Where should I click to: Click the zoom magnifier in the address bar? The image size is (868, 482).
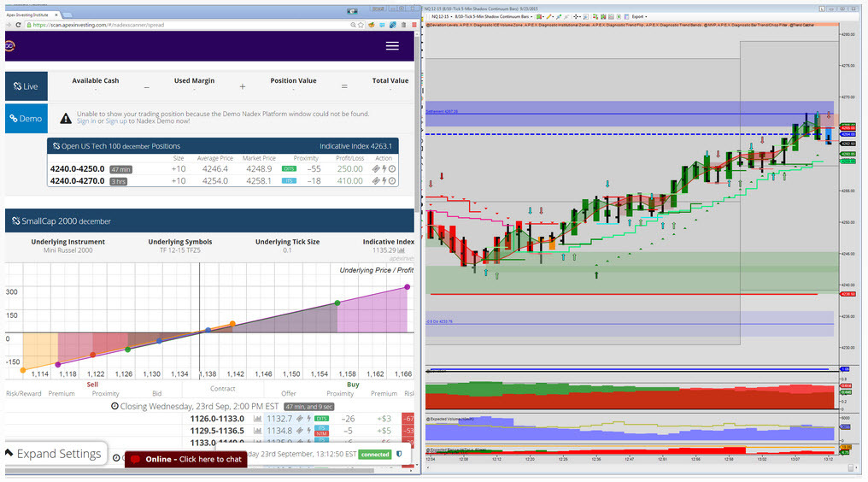click(353, 25)
